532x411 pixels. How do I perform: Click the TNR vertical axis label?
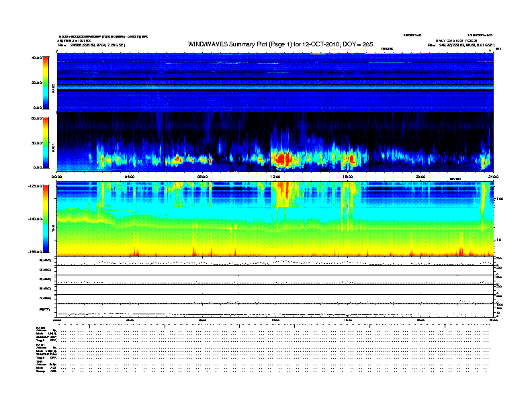coord(53,229)
